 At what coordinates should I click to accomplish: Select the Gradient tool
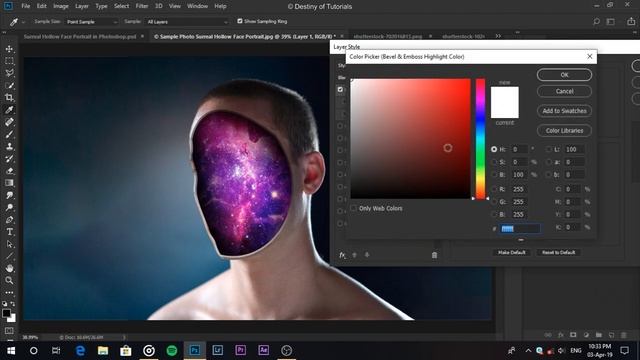pos(9,183)
